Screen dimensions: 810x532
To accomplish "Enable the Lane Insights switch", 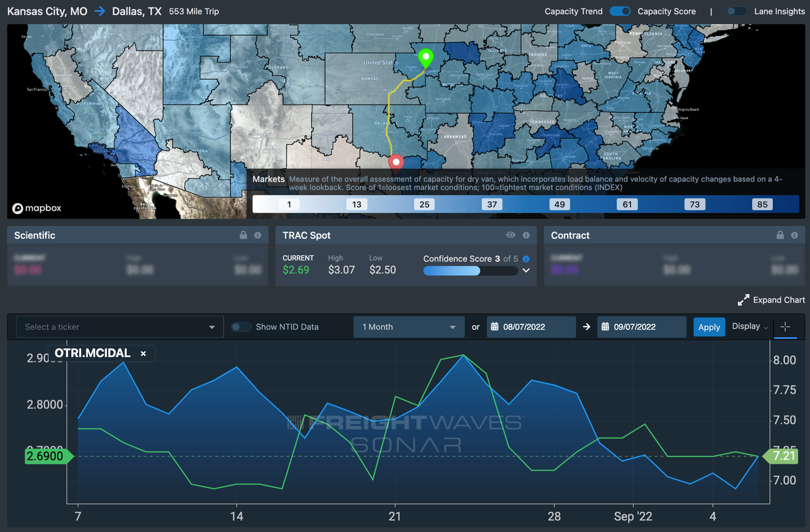I will 736,11.
